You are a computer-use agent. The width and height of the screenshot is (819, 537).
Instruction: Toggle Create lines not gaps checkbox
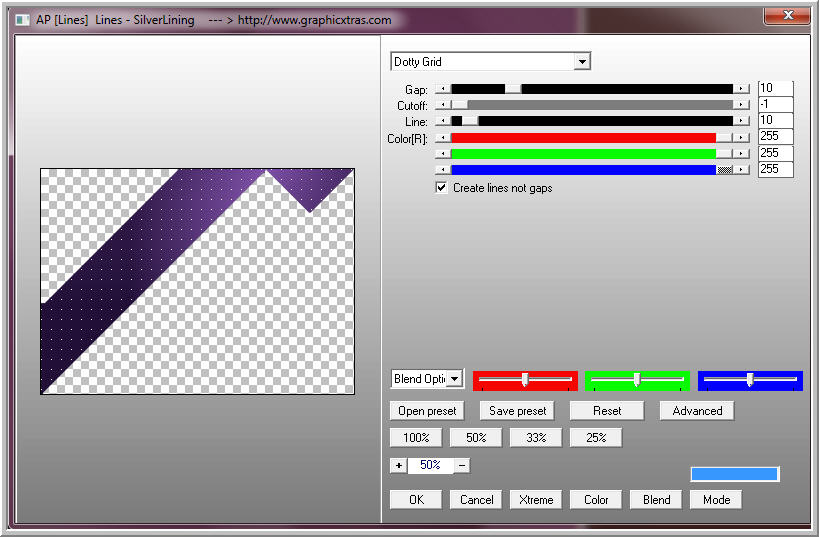click(441, 188)
